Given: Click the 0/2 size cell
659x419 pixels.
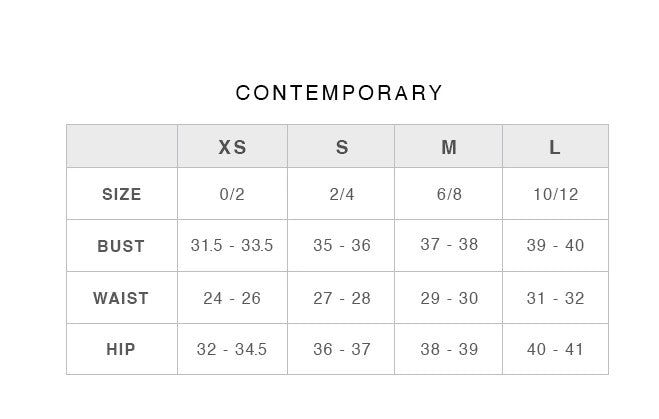Looking at the screenshot, I should pos(232,194).
